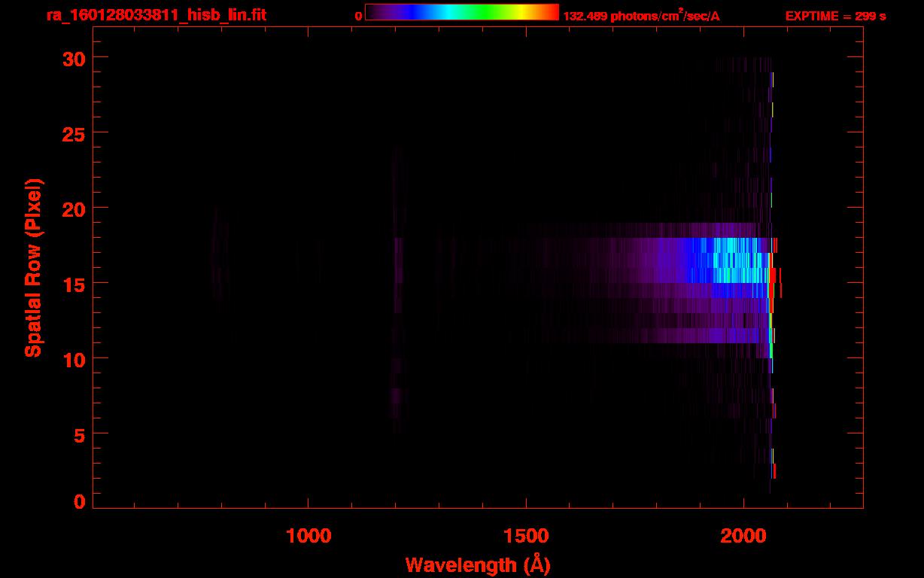This screenshot has height=578, width=924.
Task: Click the y-axis tick label 5
Action: click(x=78, y=434)
